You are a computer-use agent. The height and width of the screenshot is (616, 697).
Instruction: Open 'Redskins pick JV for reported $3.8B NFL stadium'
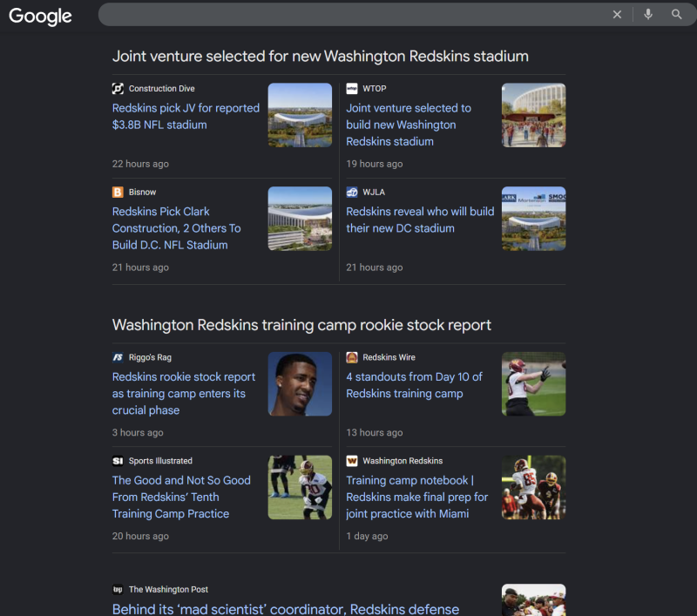[x=186, y=117]
